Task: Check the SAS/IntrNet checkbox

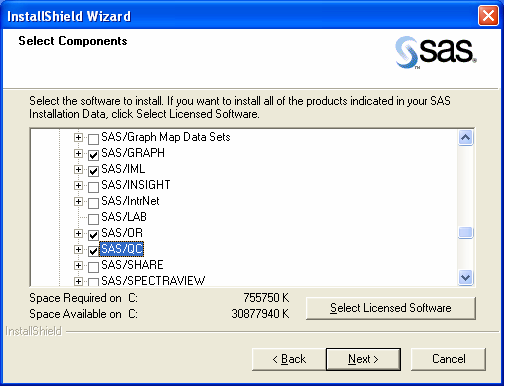Action: coord(93,203)
